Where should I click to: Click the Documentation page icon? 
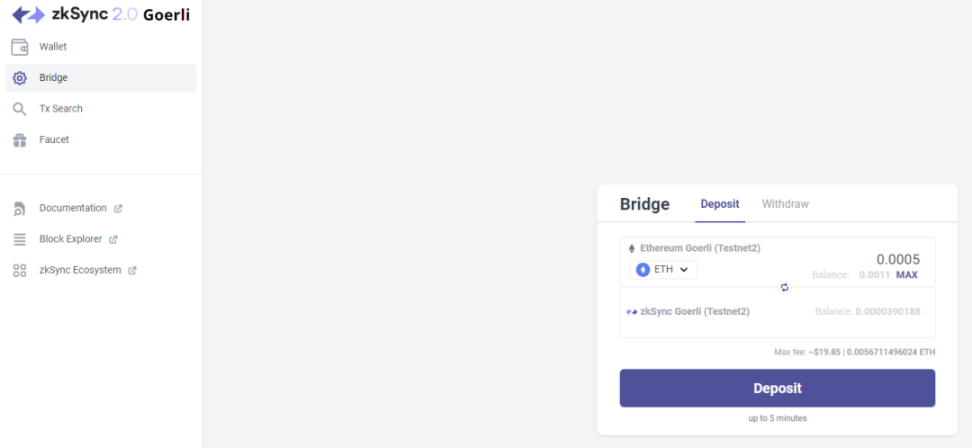tap(19, 209)
